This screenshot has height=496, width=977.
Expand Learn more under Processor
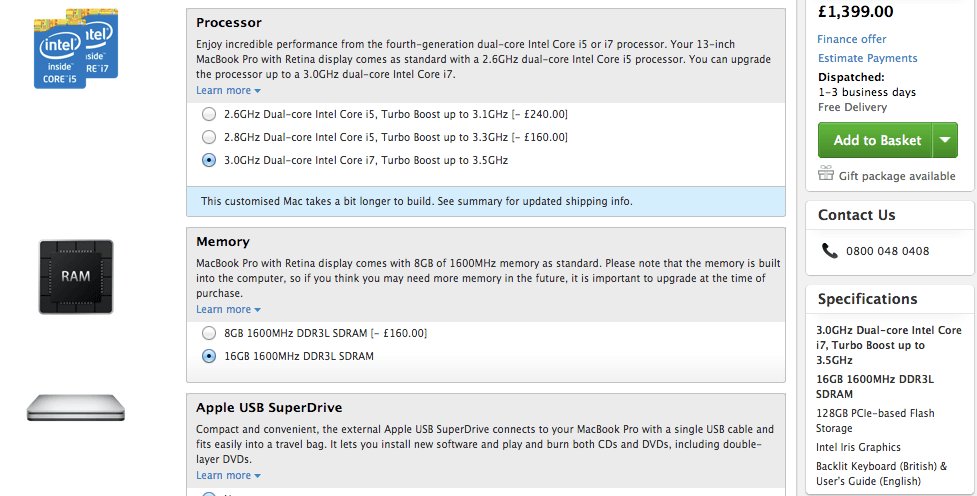[228, 90]
